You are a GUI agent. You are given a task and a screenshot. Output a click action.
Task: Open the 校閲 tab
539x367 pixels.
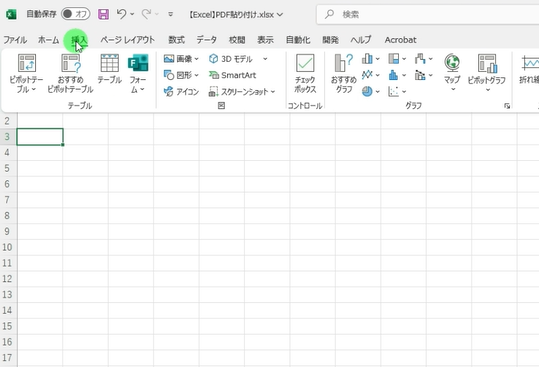click(237, 40)
